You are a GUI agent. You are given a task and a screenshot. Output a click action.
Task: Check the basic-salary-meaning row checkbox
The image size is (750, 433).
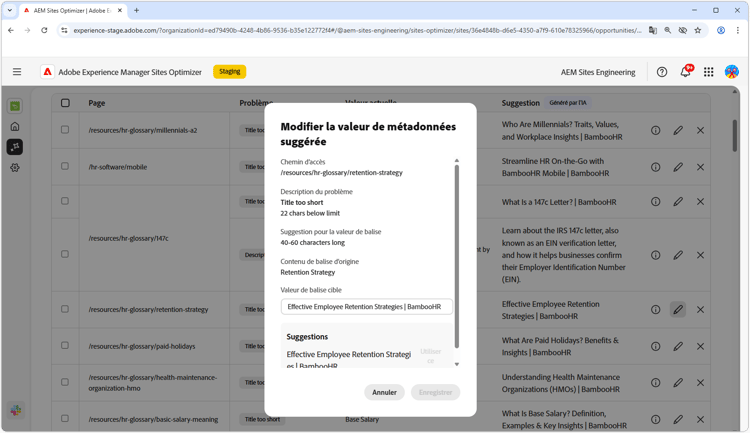coord(65,418)
